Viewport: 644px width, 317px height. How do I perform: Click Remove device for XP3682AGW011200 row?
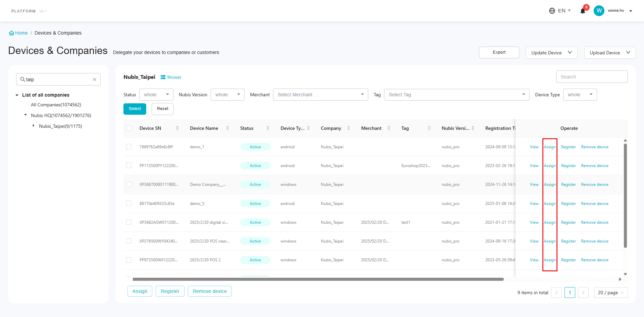click(x=595, y=222)
